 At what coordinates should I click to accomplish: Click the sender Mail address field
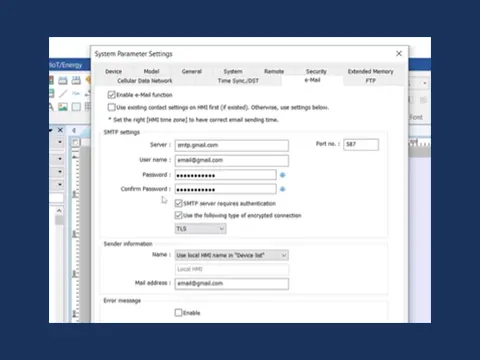(232, 284)
